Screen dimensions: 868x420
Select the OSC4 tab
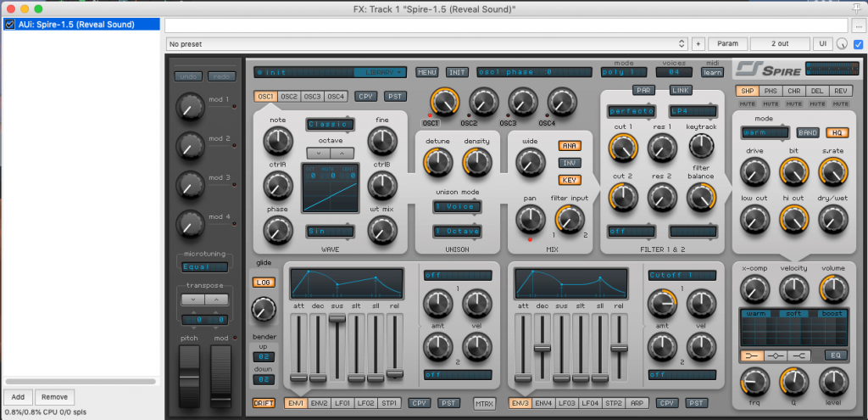(336, 96)
